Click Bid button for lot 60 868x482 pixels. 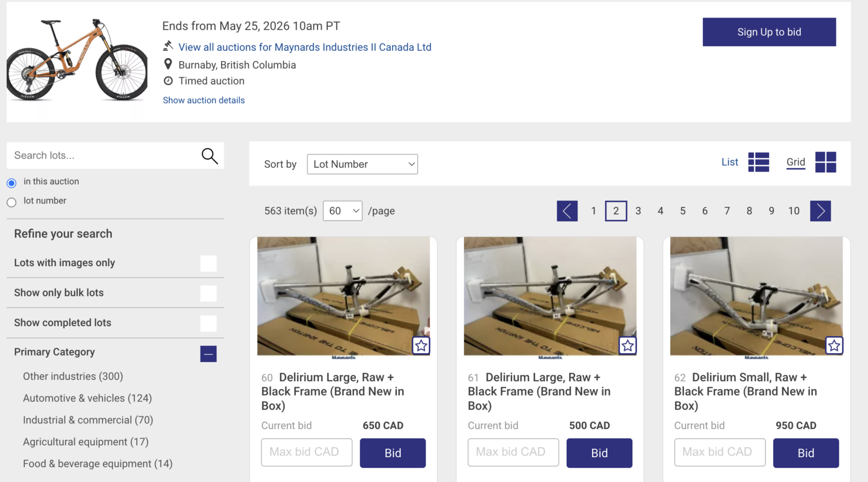393,453
